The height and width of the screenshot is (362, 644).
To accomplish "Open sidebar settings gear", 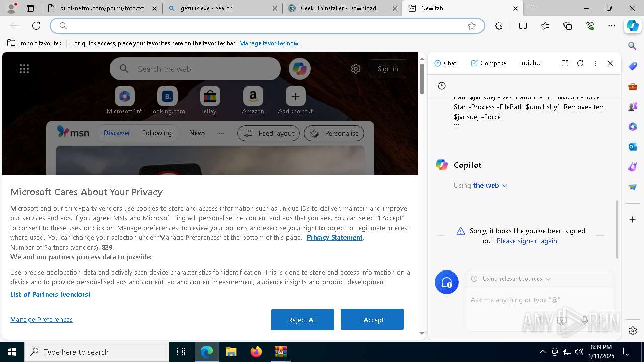I will (x=633, y=331).
